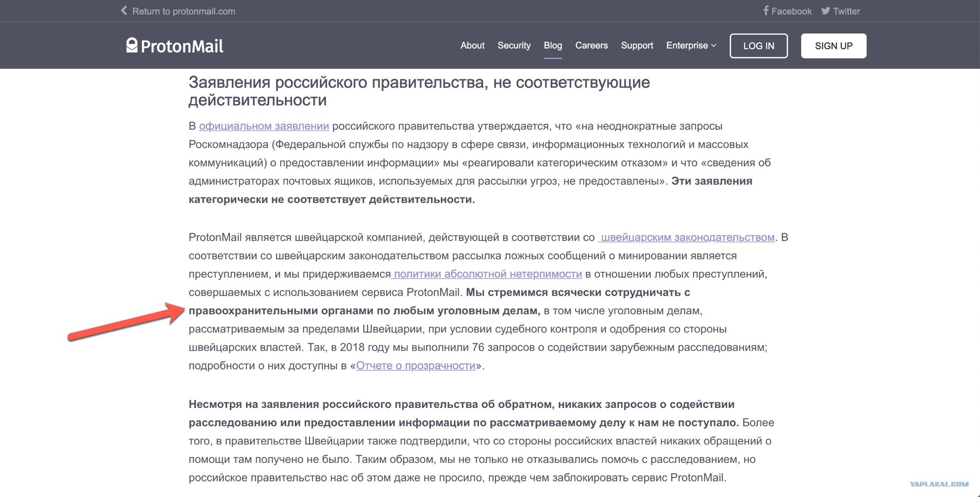This screenshot has width=980, height=497.
Task: Open the Support page
Action: click(637, 45)
